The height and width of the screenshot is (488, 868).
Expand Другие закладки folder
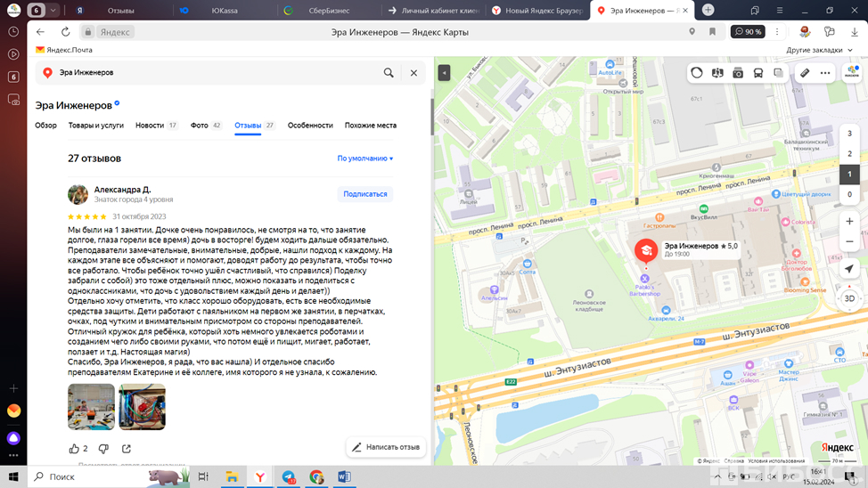click(x=819, y=50)
